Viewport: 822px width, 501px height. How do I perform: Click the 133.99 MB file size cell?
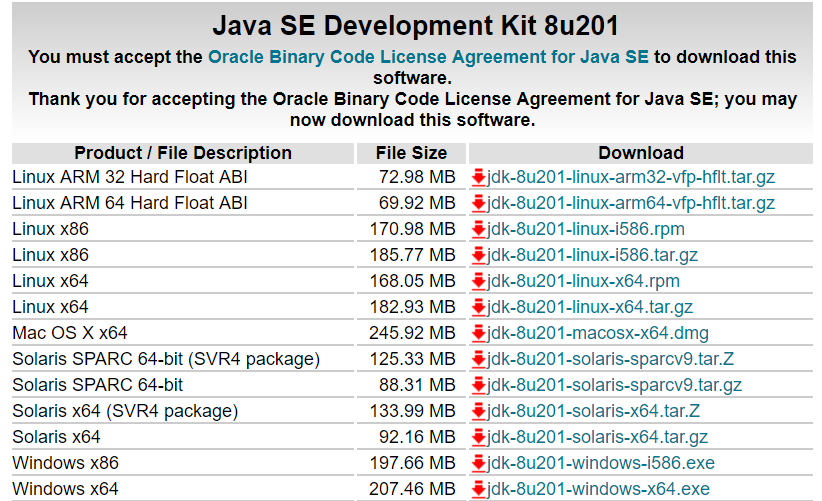point(412,411)
